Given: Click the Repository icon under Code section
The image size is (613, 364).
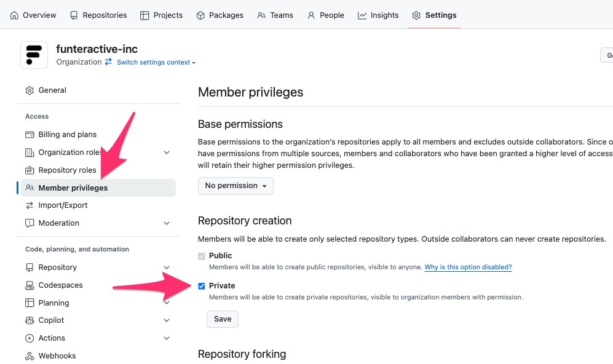Looking at the screenshot, I should pos(30,267).
